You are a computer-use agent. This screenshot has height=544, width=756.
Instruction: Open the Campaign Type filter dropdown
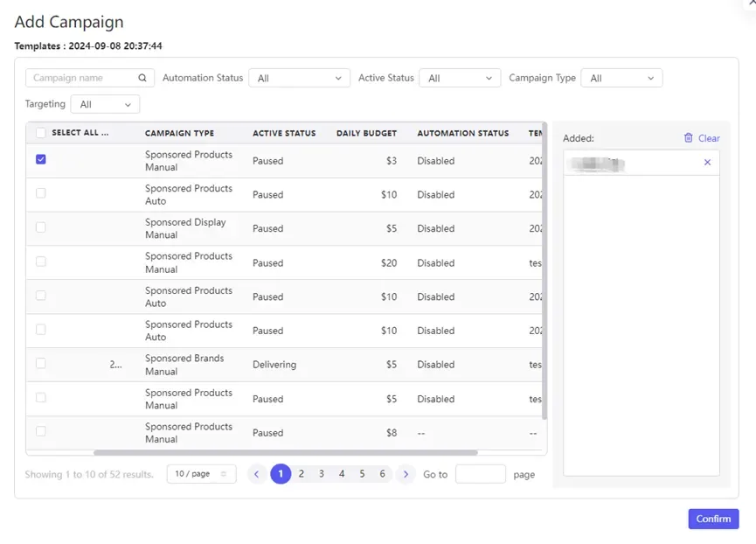(622, 78)
